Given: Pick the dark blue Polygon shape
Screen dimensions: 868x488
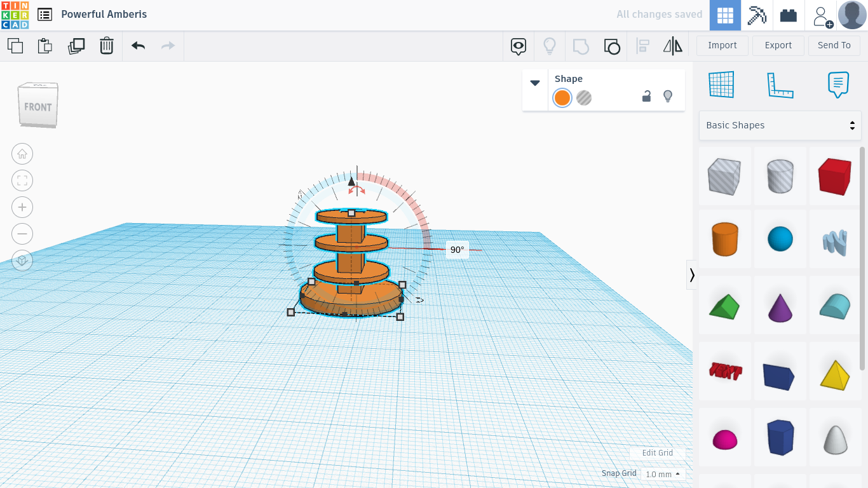Looking at the screenshot, I should [x=780, y=437].
